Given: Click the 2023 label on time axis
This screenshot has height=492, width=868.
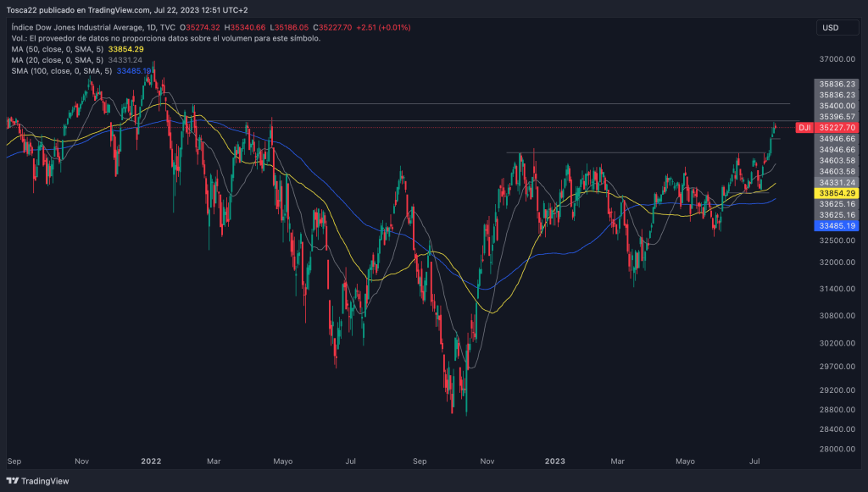Looking at the screenshot, I should [554, 462].
